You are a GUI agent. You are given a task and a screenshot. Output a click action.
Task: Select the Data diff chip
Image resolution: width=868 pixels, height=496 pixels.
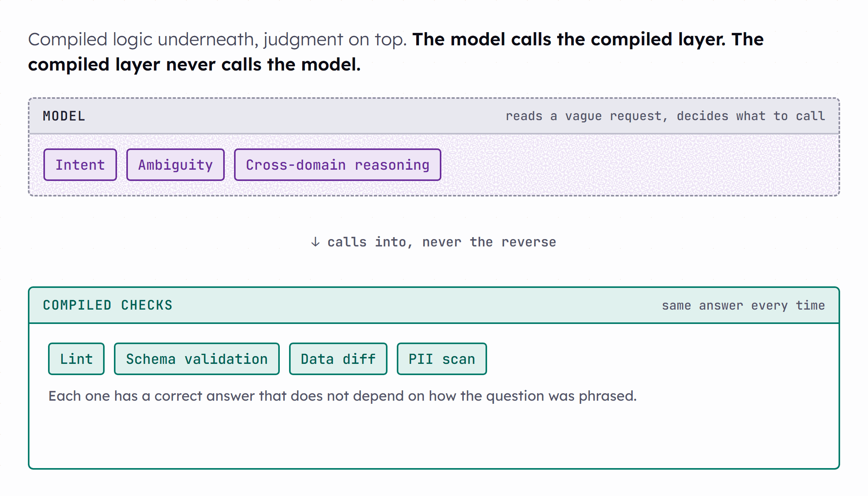[x=338, y=359]
